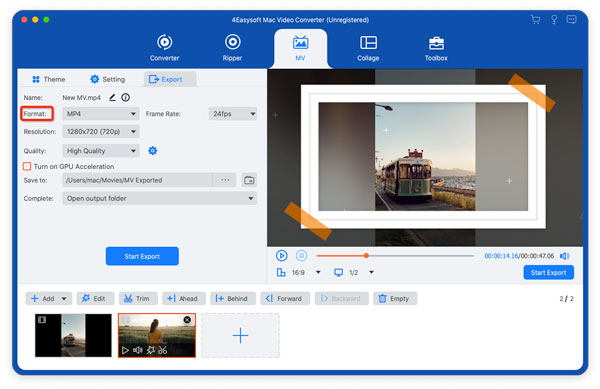This screenshot has width=600, height=389.
Task: Click scissors trim icon on second clip
Action: (163, 350)
